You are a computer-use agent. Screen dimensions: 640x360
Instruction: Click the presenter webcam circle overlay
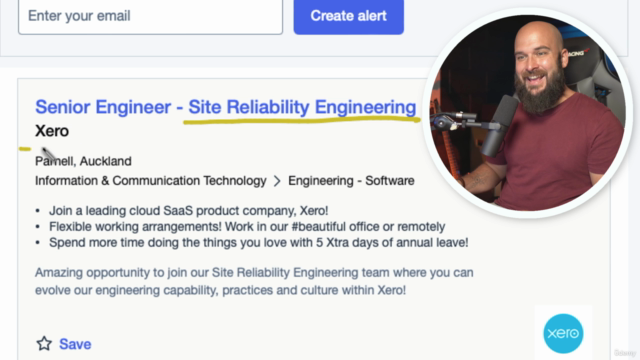click(x=527, y=113)
